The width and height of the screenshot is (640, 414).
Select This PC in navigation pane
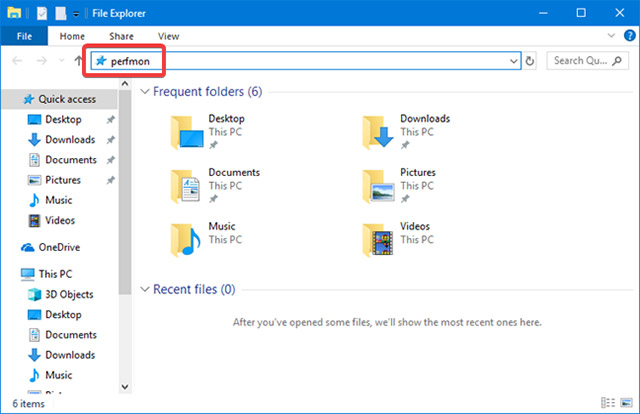click(x=47, y=274)
